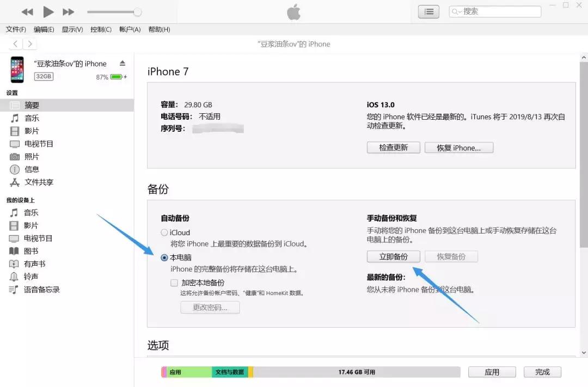This screenshot has width=588, height=387.
Task: Open the 帐户 menu
Action: (x=129, y=29)
